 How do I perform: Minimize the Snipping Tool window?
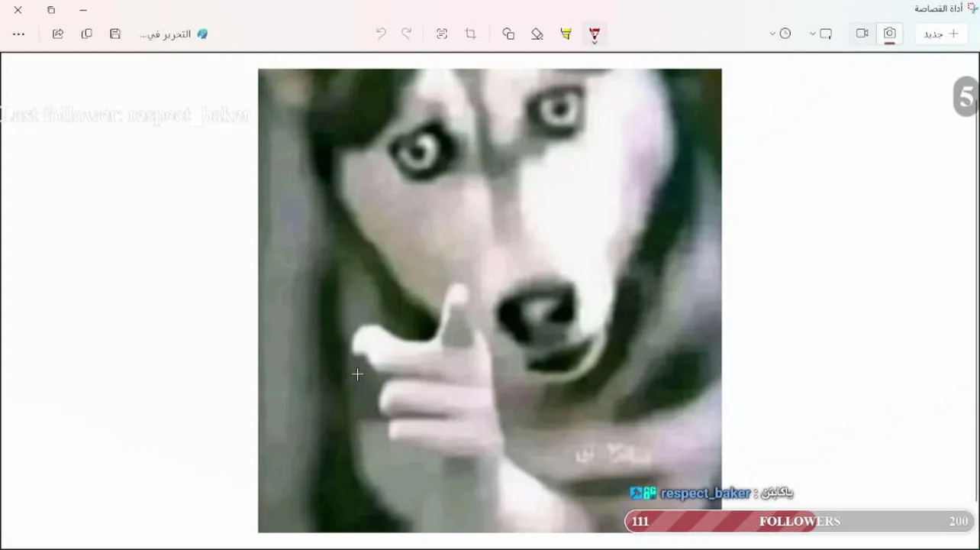click(x=83, y=10)
